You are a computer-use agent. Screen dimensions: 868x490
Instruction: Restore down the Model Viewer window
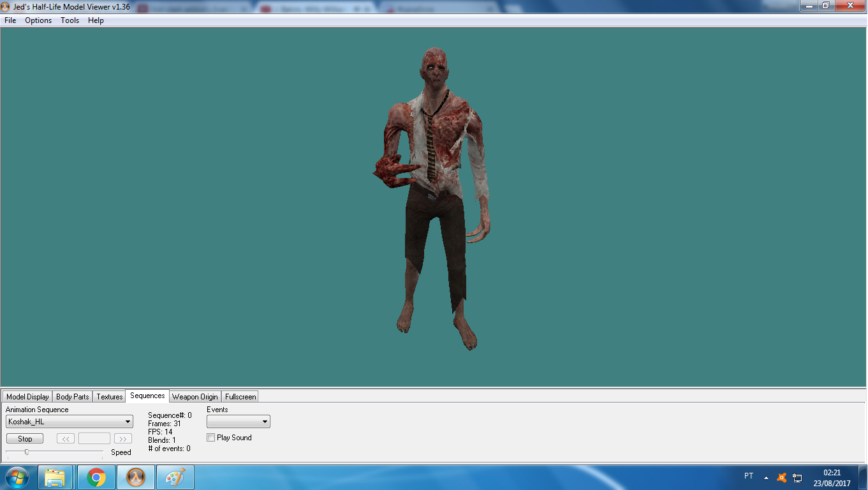click(x=826, y=5)
